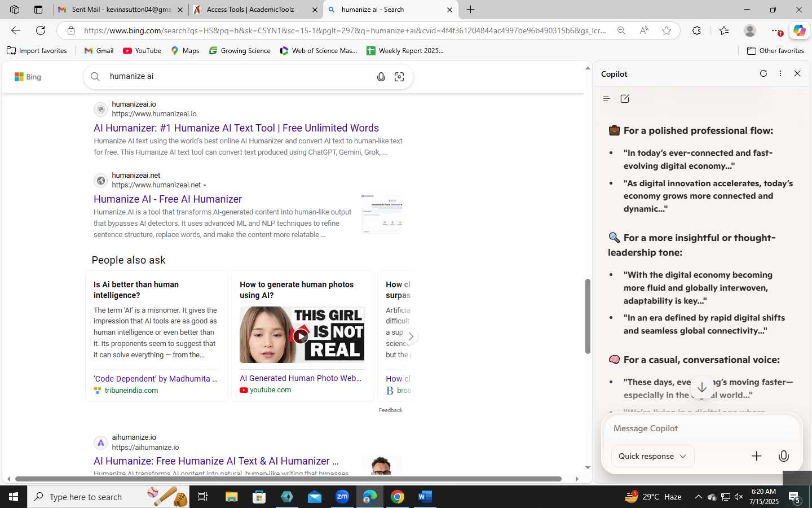Activate the Read aloud icon
This screenshot has height=508, width=812.
(644, 30)
